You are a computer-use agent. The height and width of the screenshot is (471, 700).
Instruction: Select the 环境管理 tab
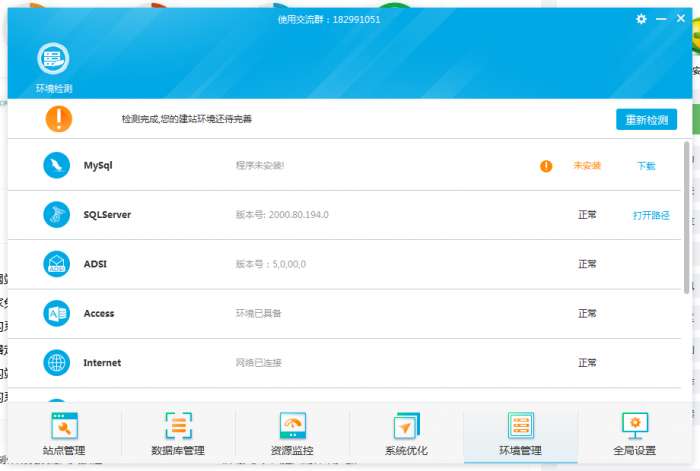[521, 433]
